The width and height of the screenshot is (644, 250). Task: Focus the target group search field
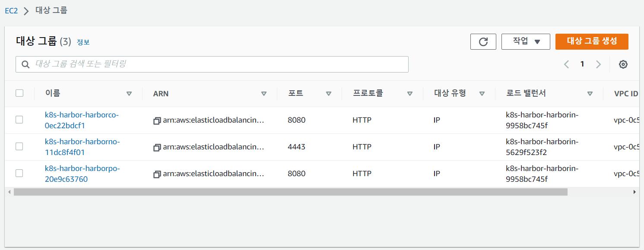[x=216, y=64]
